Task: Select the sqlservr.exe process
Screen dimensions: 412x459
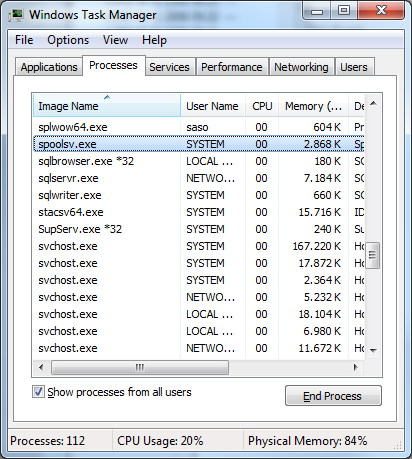Action: click(x=199, y=178)
